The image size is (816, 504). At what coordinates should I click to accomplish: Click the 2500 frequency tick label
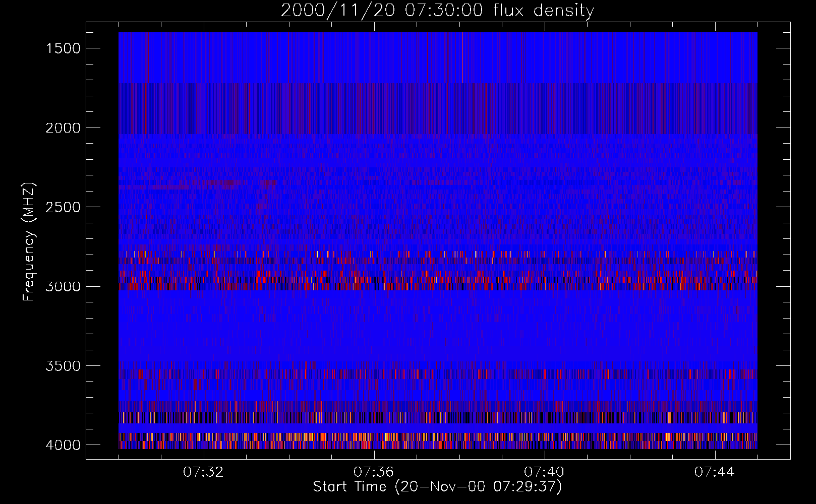tap(63, 207)
